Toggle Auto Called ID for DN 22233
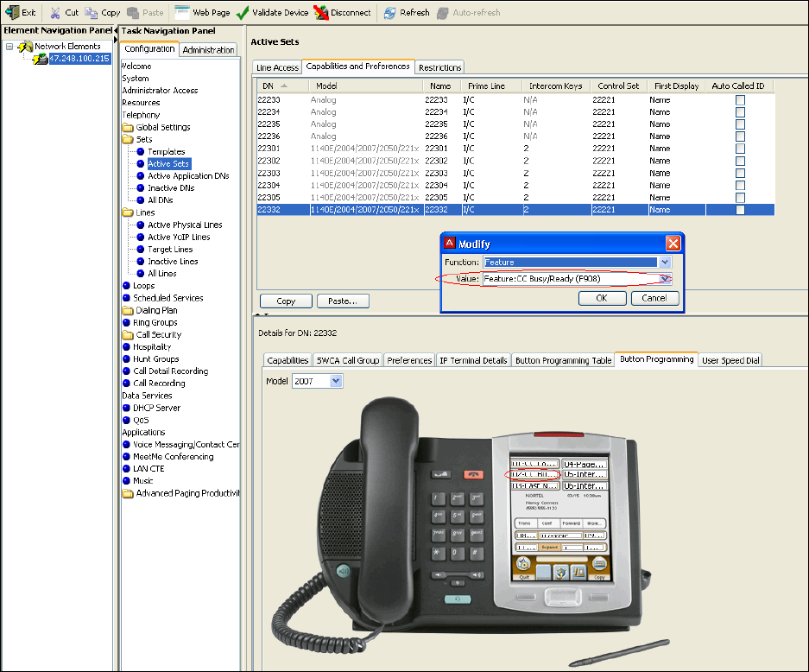The image size is (809, 672). [x=740, y=99]
